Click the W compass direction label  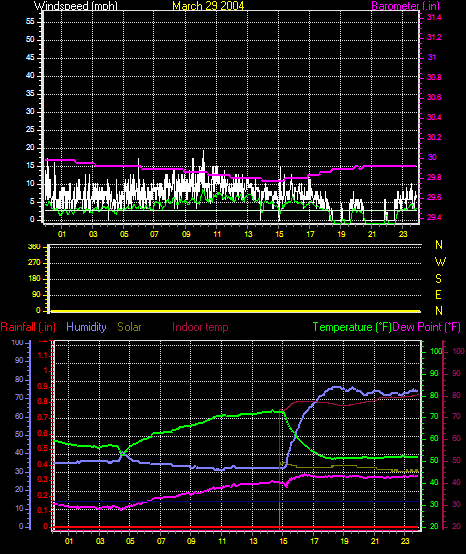[440, 262]
